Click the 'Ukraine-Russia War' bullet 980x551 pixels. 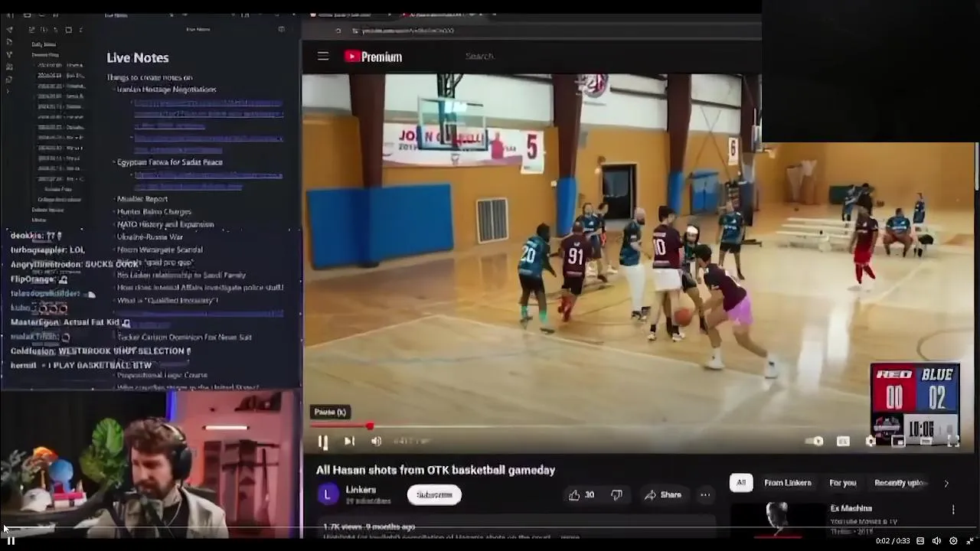pos(150,237)
